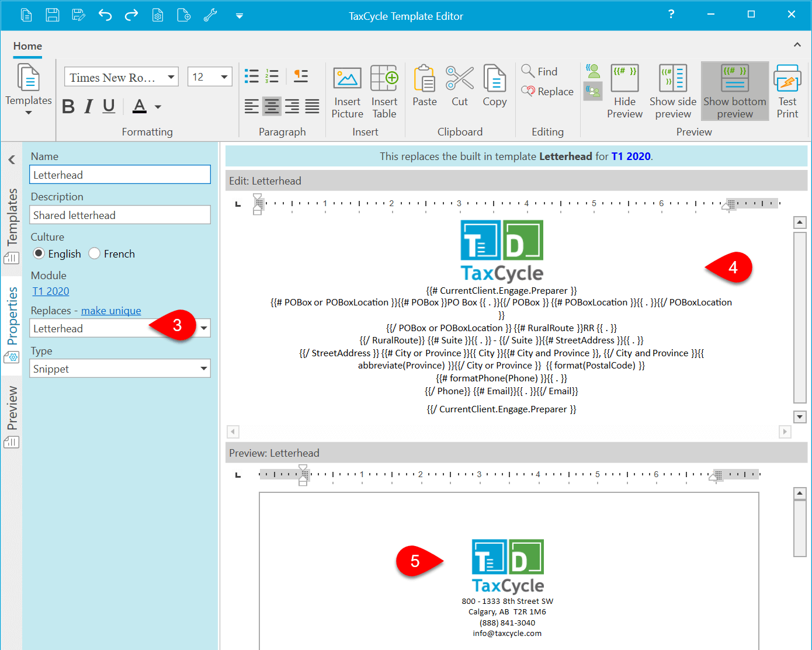Open the Find tool
The image size is (812, 650).
click(x=540, y=71)
